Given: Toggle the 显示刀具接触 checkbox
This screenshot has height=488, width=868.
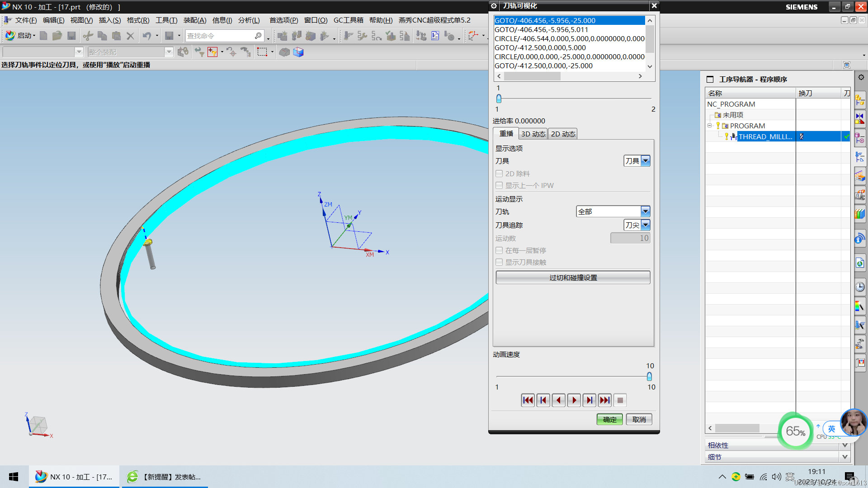Looking at the screenshot, I should click(499, 262).
